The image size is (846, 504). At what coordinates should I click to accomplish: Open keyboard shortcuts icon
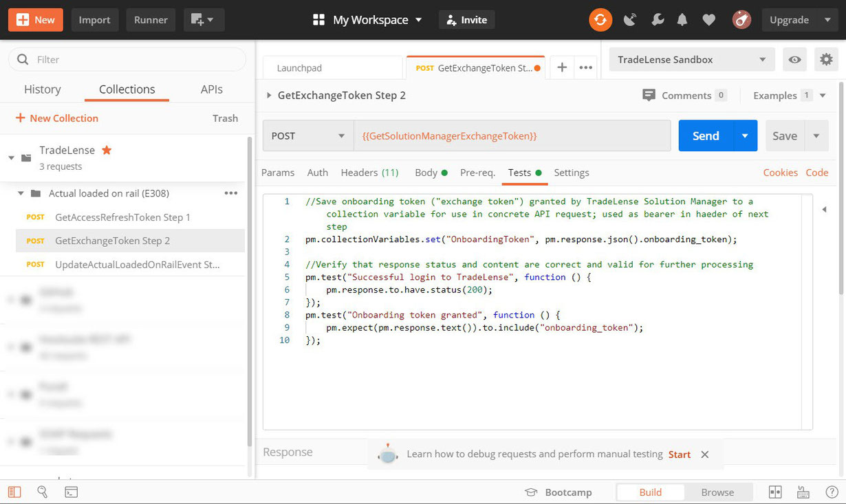tap(803, 492)
